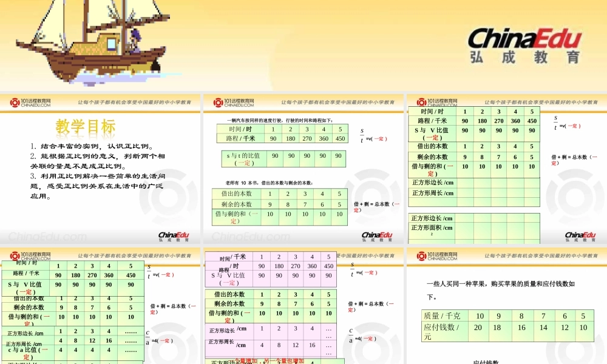Open the pink table slide thumbnail
Screen dimensions: 607x364
pyautogui.click(x=303, y=306)
